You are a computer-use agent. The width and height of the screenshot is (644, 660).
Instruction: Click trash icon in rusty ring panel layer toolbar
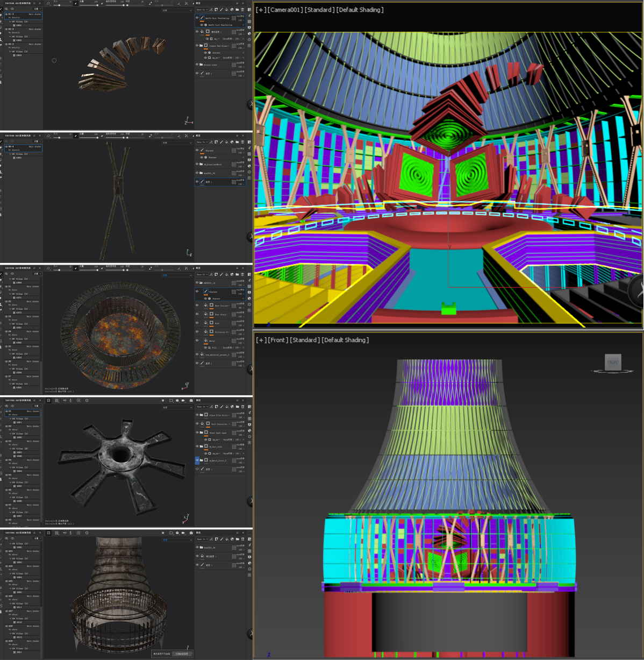(242, 274)
